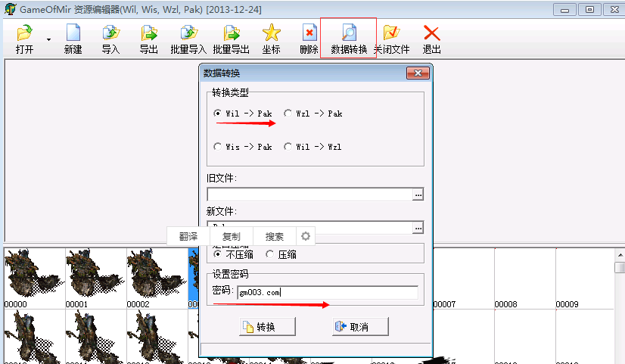
Task: Click GameOfMir title bar app icon
Action: [10, 9]
